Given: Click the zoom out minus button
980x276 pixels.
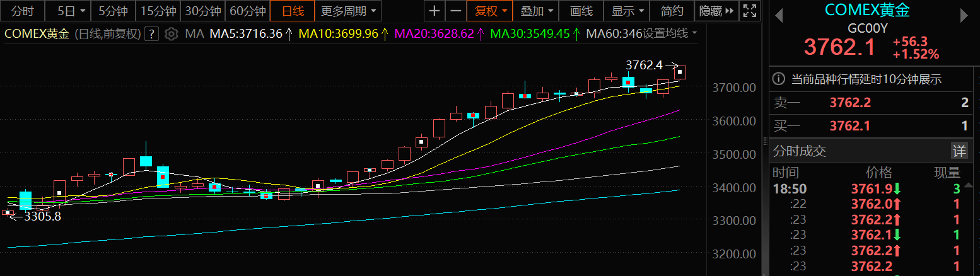Looking at the screenshot, I should click(455, 11).
